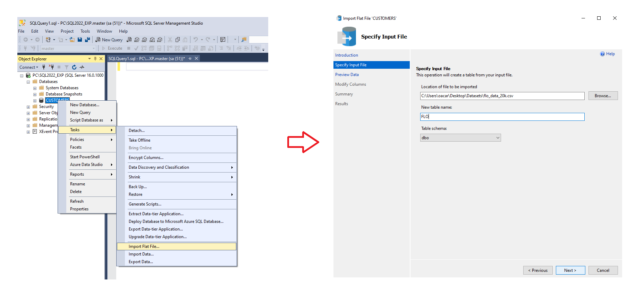This screenshot has height=293, width=644.
Task: Click the DMX query icon
Action: point(144,40)
